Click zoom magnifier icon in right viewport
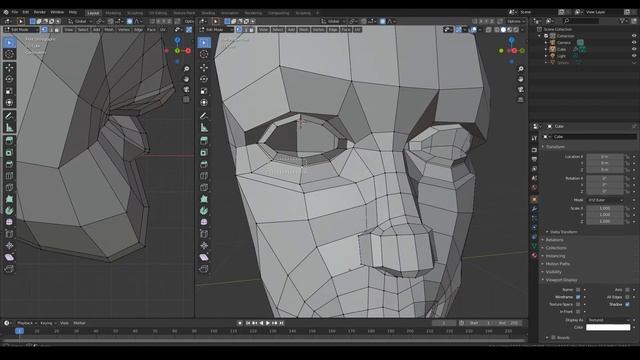 pyautogui.click(x=520, y=69)
